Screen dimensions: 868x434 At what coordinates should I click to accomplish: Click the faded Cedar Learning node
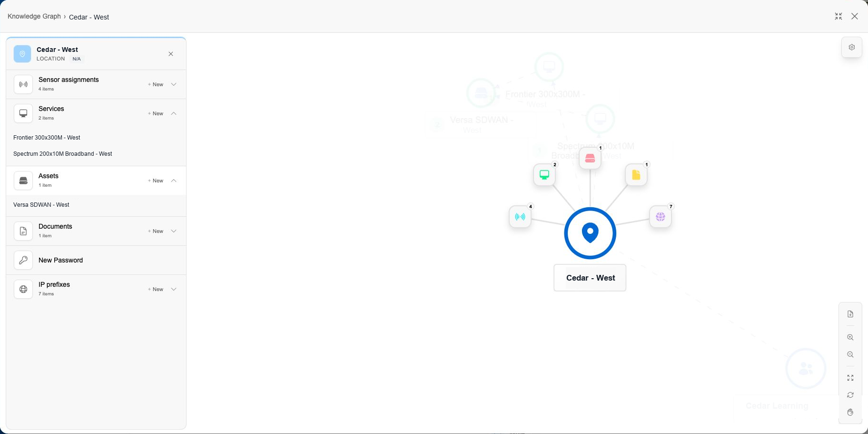coord(806,369)
